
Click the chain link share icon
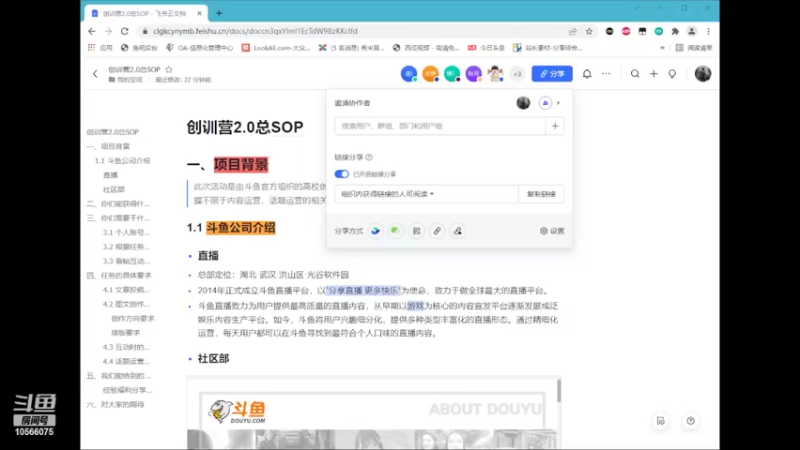437,231
